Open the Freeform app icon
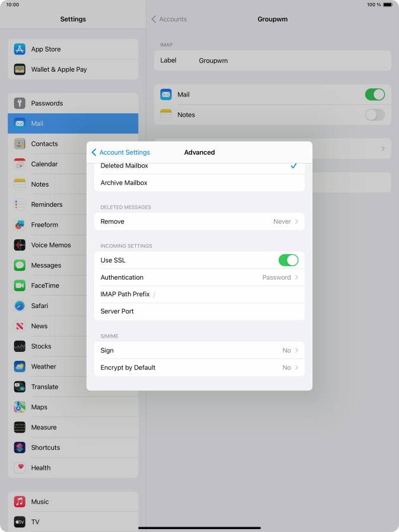The width and height of the screenshot is (399, 532). 20,225
